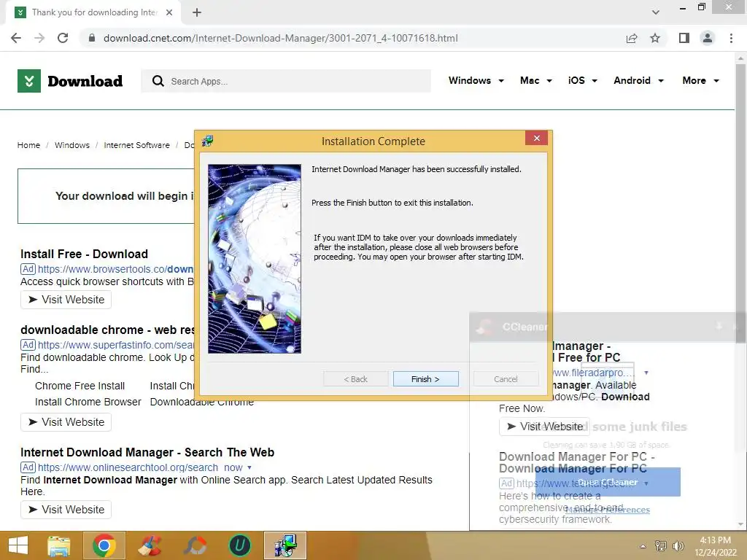The image size is (747, 560).
Task: Open the Windows breadcrumb link
Action: (x=72, y=145)
